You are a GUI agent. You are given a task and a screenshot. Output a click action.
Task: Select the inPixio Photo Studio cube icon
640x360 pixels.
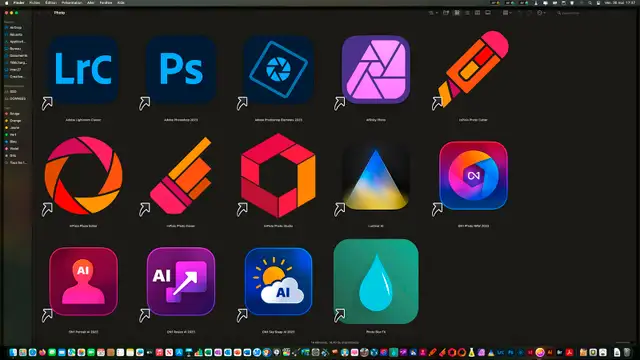point(278,176)
